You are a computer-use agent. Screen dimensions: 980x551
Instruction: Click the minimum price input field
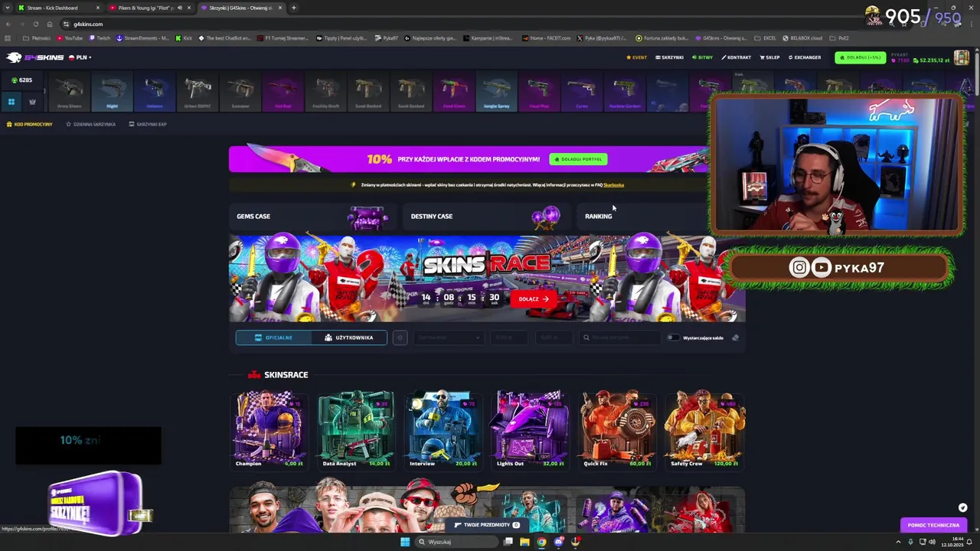(x=508, y=337)
